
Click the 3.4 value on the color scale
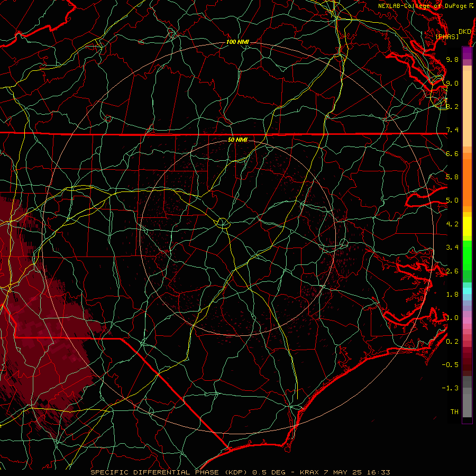coord(452,248)
